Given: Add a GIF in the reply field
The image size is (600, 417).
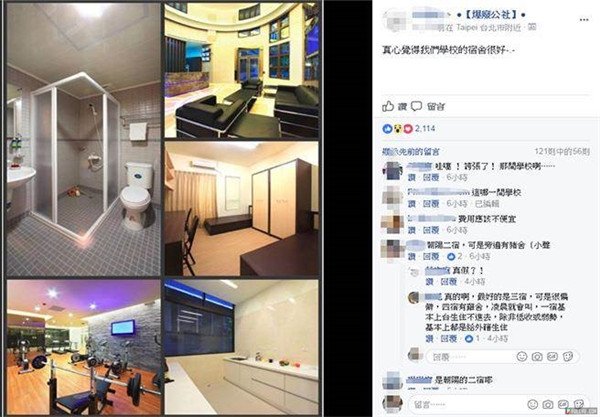Looking at the screenshot, I should (552, 357).
